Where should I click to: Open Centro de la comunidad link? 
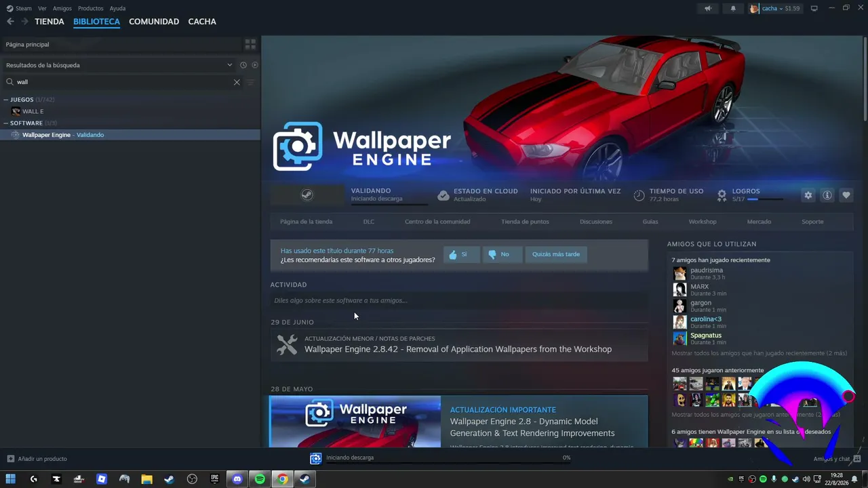(x=437, y=222)
